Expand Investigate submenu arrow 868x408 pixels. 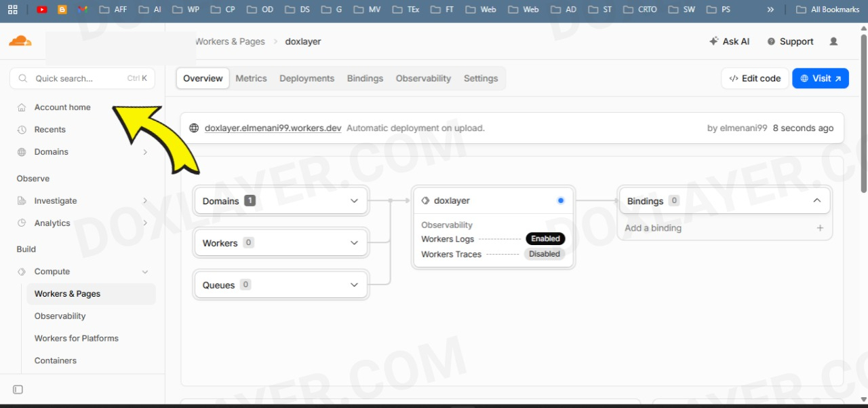[x=145, y=201]
